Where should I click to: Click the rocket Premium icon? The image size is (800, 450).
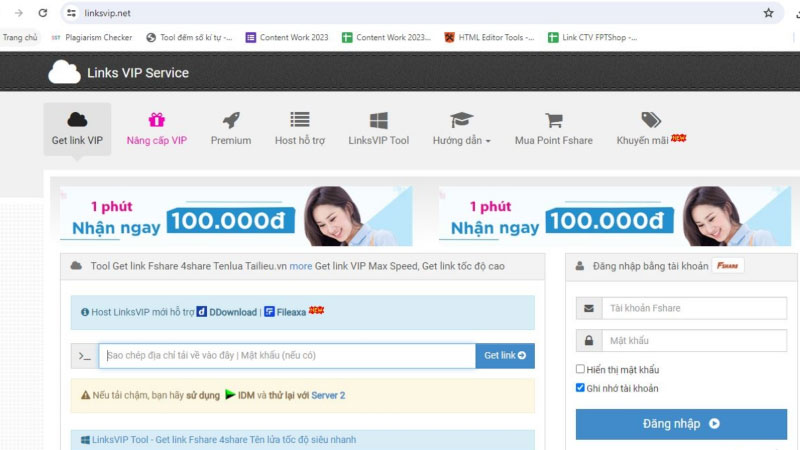pos(231,120)
